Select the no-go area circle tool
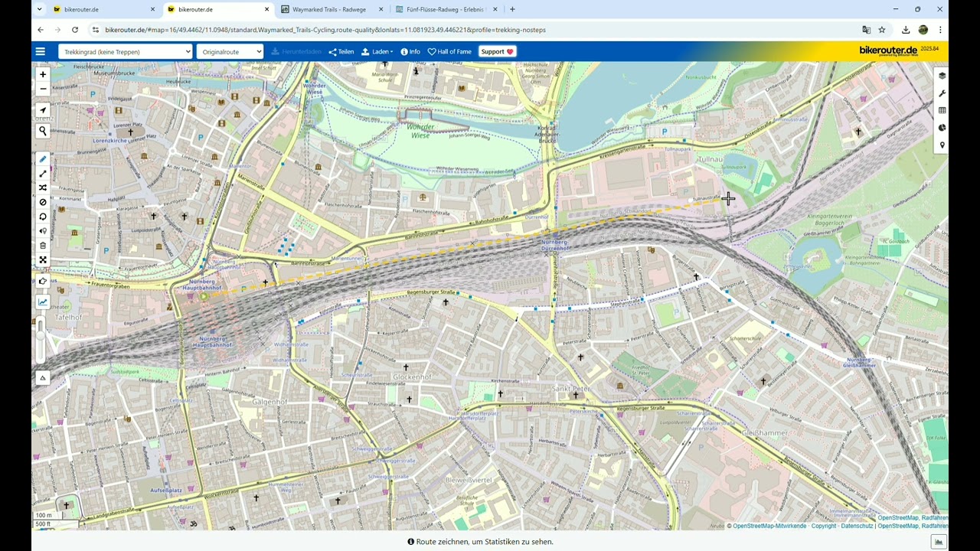The width and height of the screenshot is (980, 551). tap(43, 202)
